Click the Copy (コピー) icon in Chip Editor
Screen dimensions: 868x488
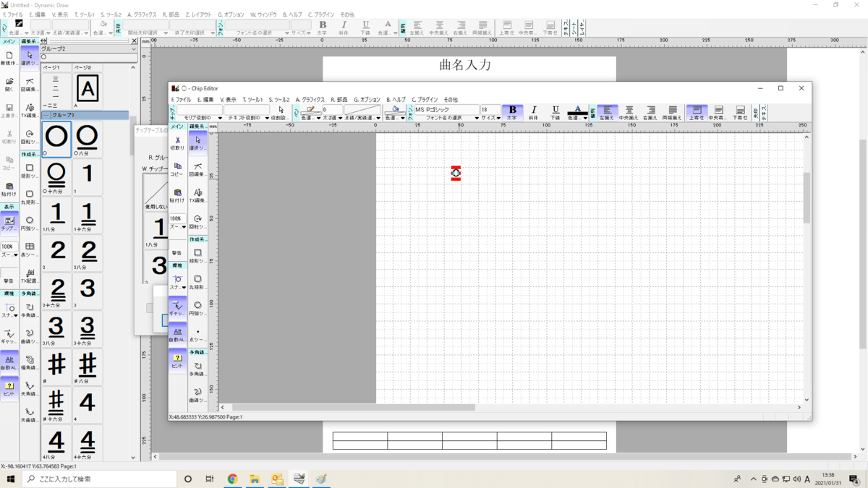(177, 169)
